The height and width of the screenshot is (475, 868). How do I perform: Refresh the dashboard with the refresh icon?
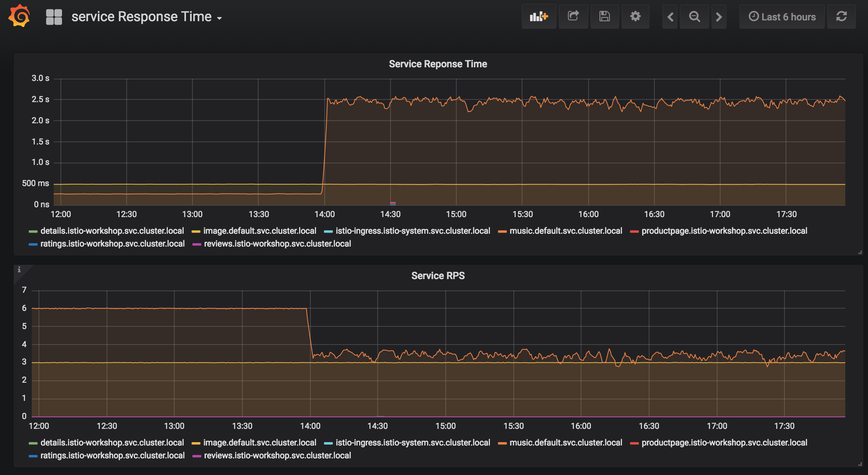[x=842, y=16]
